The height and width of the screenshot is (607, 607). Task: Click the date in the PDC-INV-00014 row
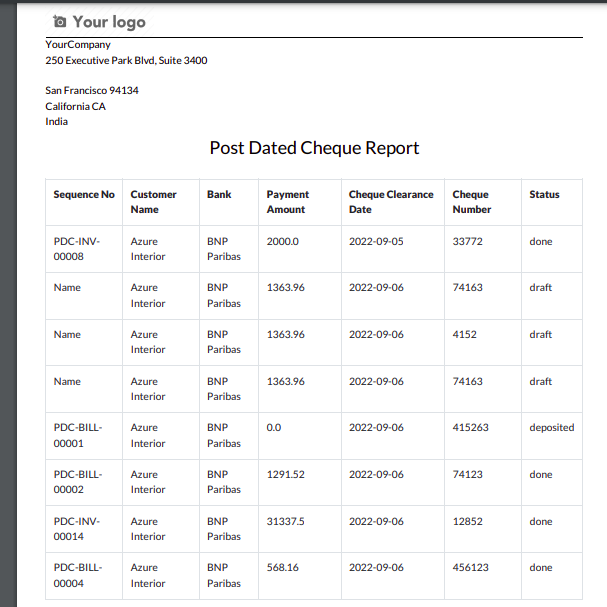pyautogui.click(x=376, y=521)
